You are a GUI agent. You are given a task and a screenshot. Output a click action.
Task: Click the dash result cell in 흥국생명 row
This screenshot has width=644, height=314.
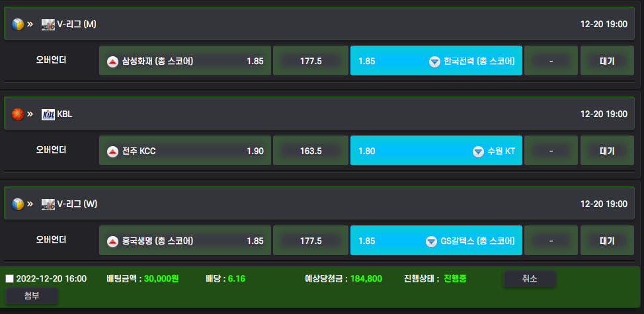[x=551, y=240]
